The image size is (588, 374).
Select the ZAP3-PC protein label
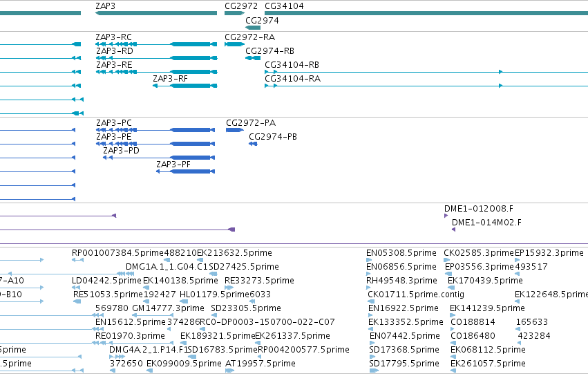tap(114, 123)
